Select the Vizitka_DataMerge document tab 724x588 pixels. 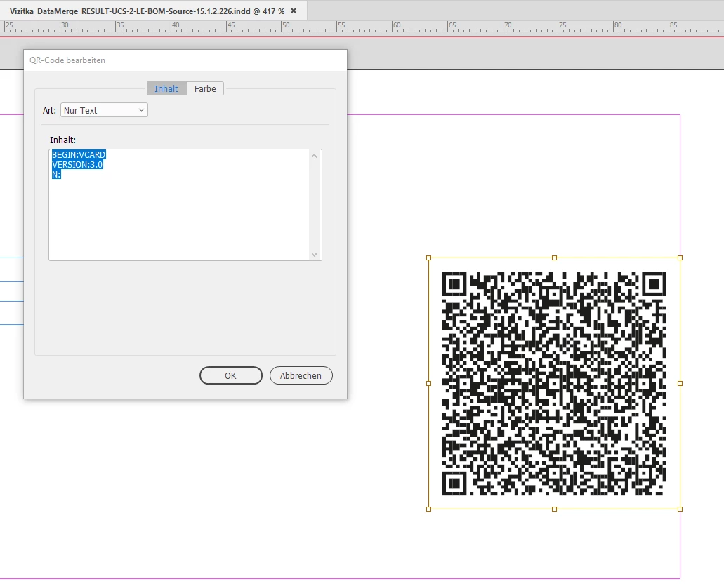click(147, 11)
